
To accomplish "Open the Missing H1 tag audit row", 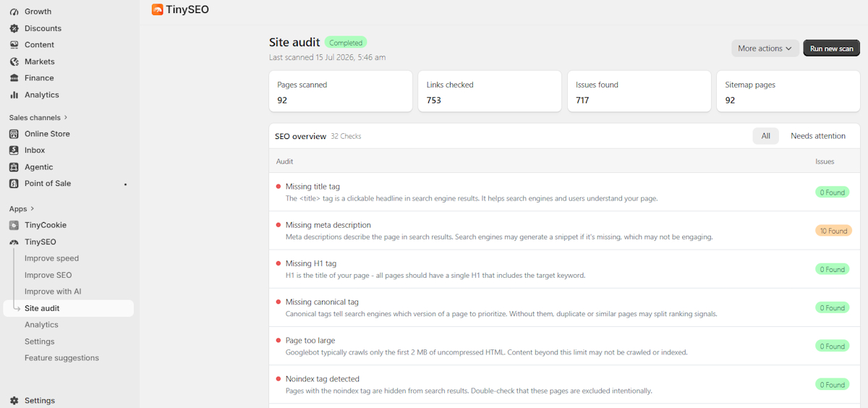I will 564,269.
